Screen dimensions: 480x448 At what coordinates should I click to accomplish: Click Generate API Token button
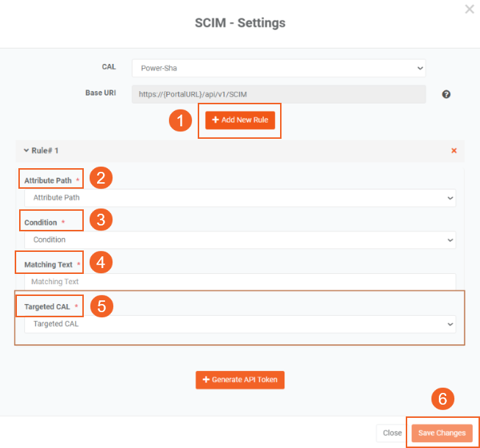(240, 380)
